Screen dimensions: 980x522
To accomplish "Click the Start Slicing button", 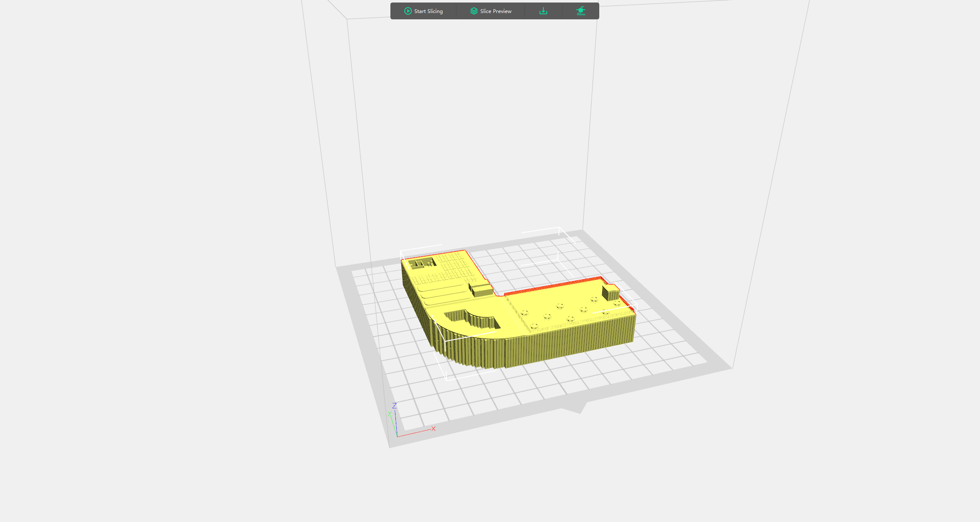I will 423,11.
